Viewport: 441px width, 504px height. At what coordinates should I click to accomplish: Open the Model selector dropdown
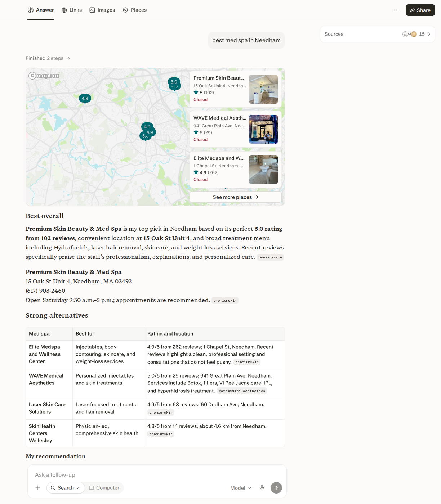pos(241,488)
